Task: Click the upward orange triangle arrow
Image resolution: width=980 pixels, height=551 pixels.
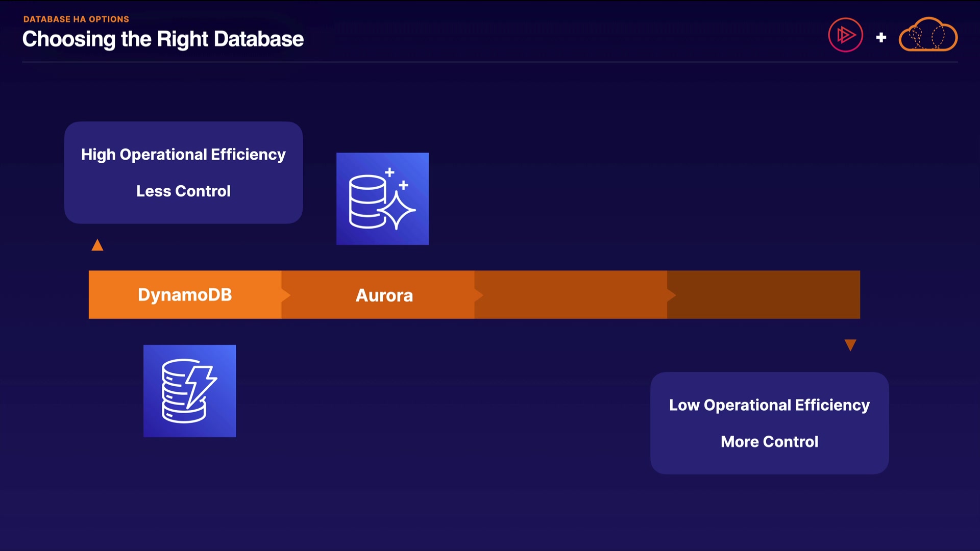Action: pyautogui.click(x=97, y=246)
